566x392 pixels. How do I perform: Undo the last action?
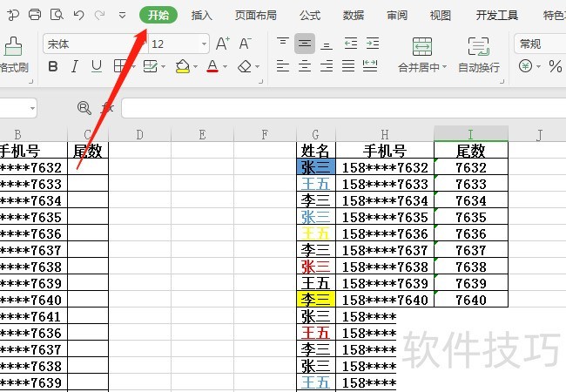point(78,15)
